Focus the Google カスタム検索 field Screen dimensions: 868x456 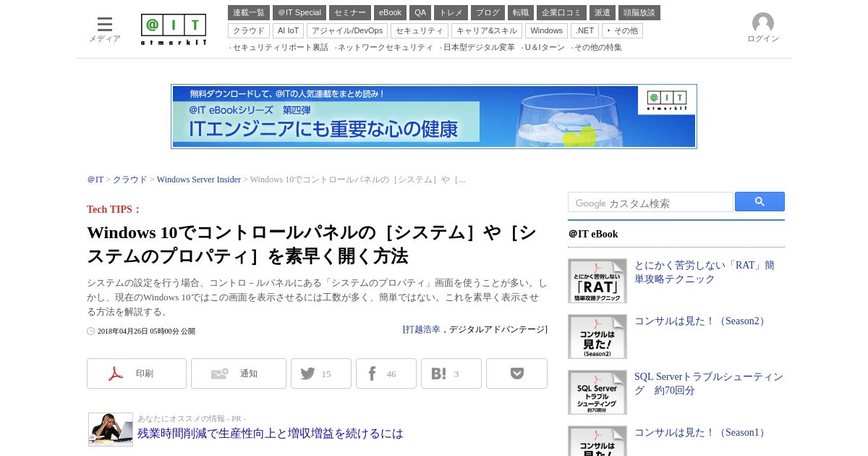pos(650,202)
